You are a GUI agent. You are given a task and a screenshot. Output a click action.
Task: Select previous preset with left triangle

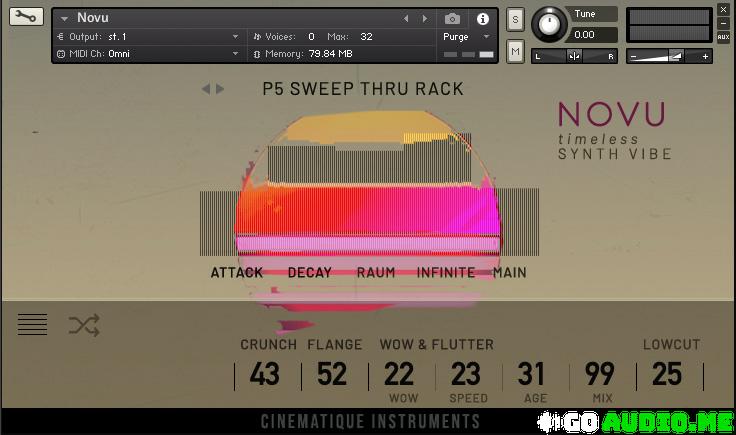206,89
